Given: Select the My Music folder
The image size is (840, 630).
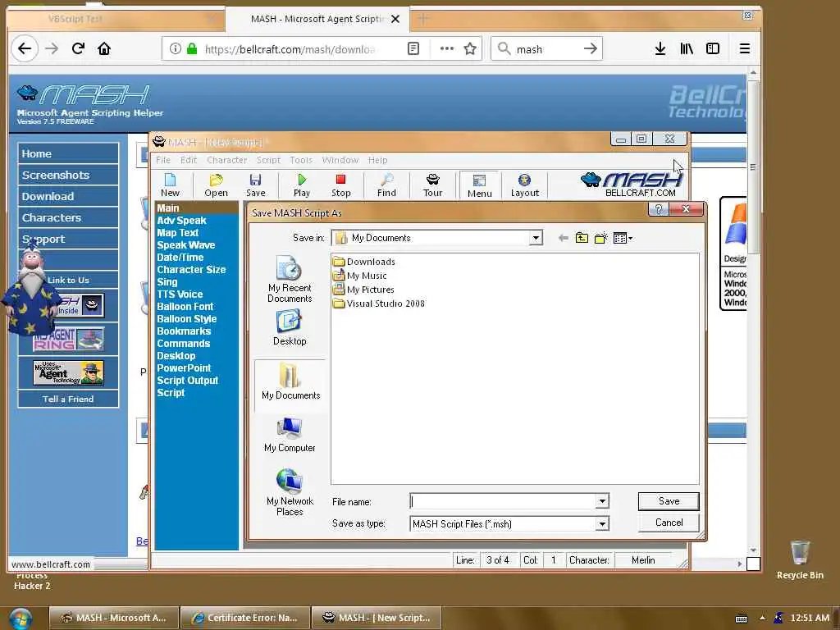Looking at the screenshot, I should [360, 276].
